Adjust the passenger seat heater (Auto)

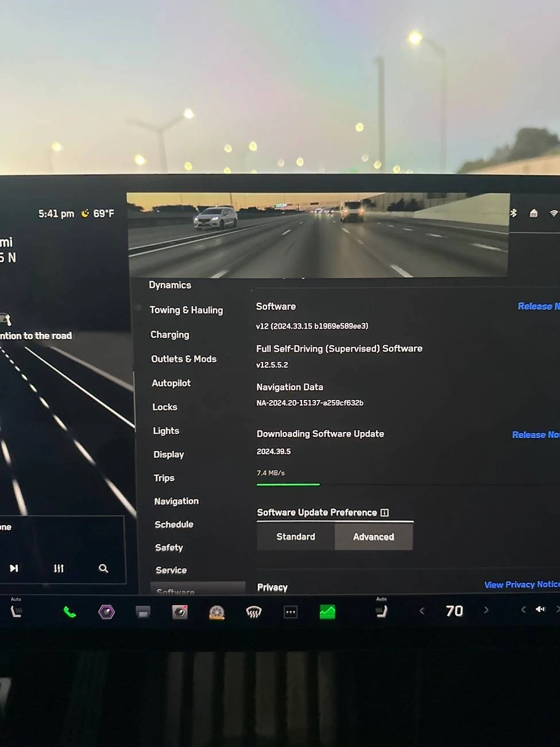[x=381, y=609]
